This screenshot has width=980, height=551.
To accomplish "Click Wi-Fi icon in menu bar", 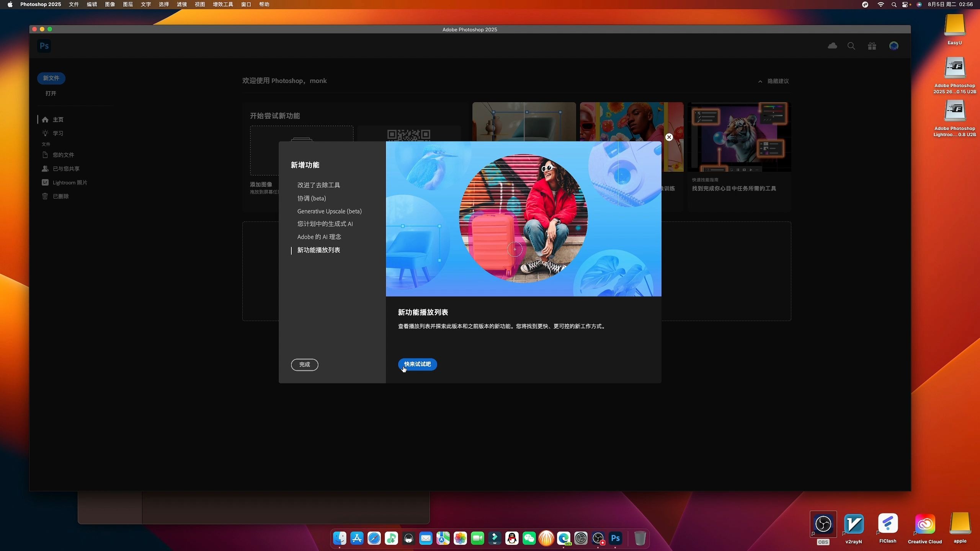I will pyautogui.click(x=880, y=5).
